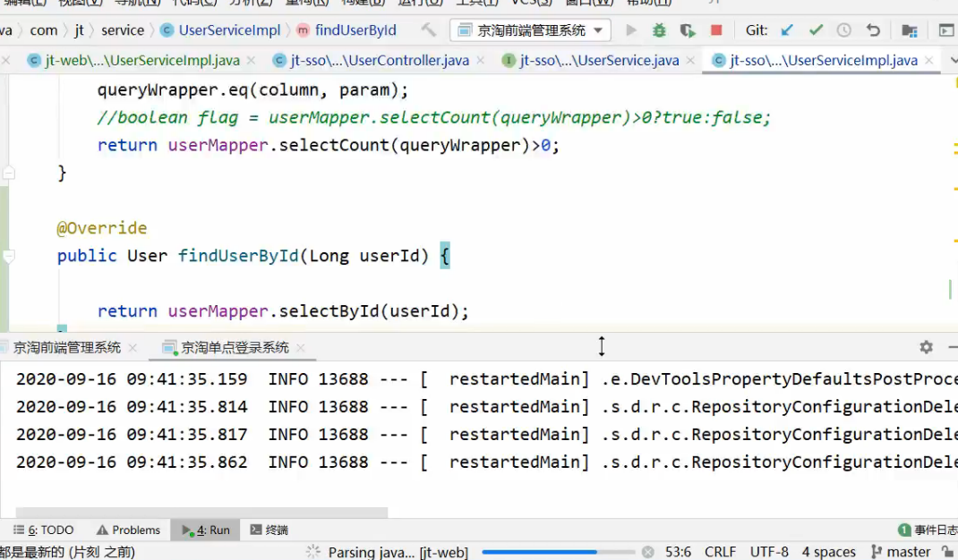Toggle the 4: Run tool window
Viewport: 958px width, 560px height.
pos(205,530)
